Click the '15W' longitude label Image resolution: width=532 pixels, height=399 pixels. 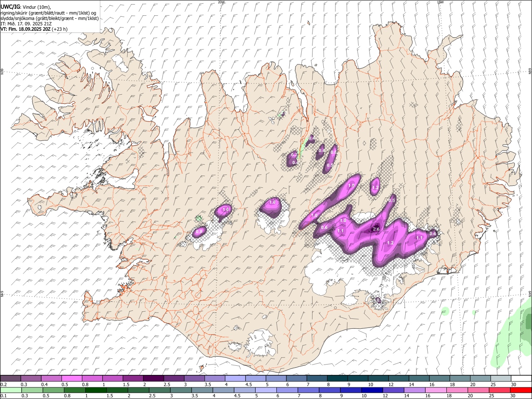click(440, 2)
